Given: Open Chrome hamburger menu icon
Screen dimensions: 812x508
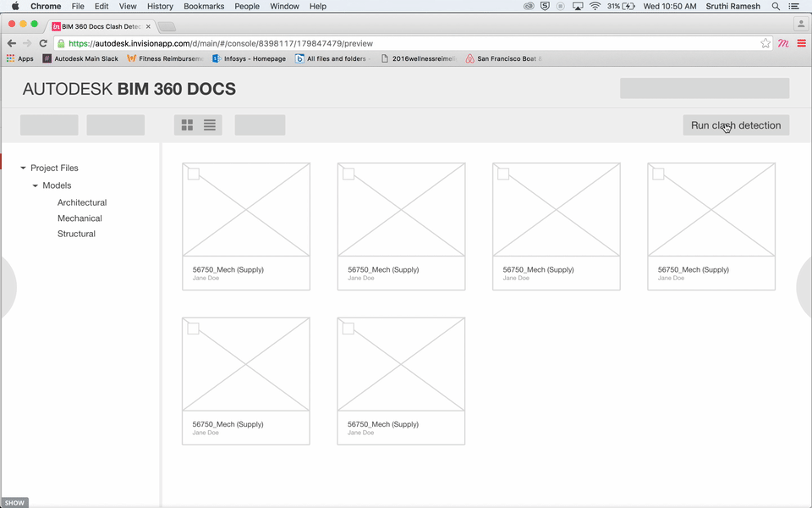Looking at the screenshot, I should 802,43.
